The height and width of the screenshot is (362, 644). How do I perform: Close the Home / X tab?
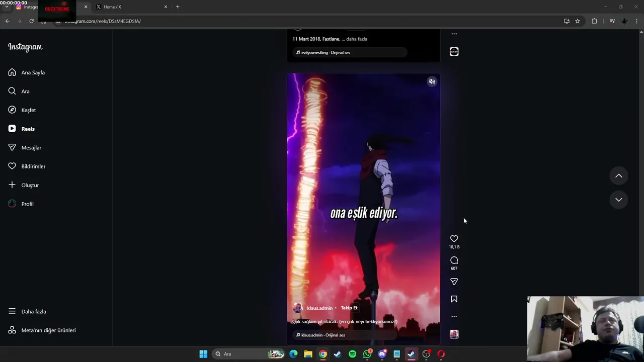click(166, 7)
